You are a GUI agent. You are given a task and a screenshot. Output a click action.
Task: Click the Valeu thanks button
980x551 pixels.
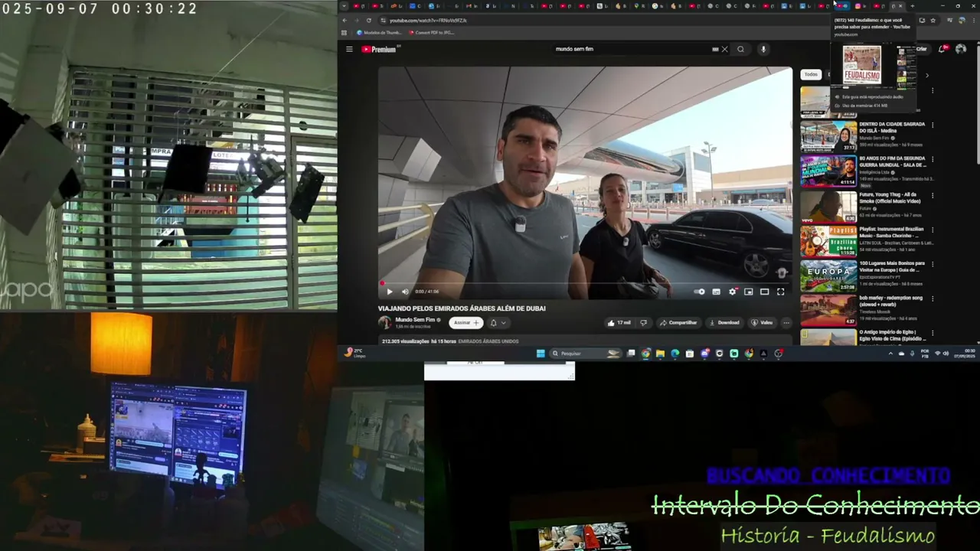[x=762, y=323]
